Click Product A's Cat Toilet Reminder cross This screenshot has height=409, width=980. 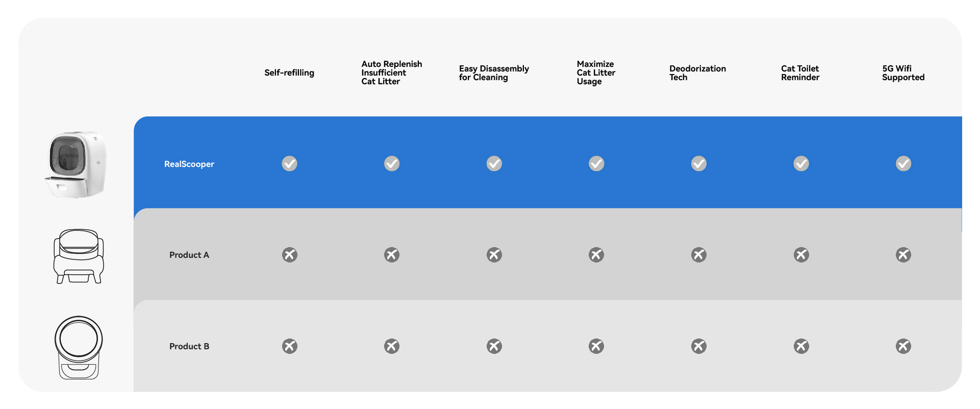point(801,255)
